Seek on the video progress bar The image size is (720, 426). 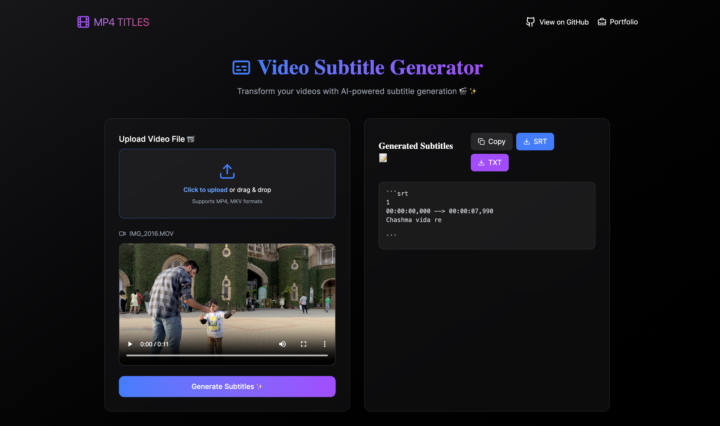[x=227, y=355]
